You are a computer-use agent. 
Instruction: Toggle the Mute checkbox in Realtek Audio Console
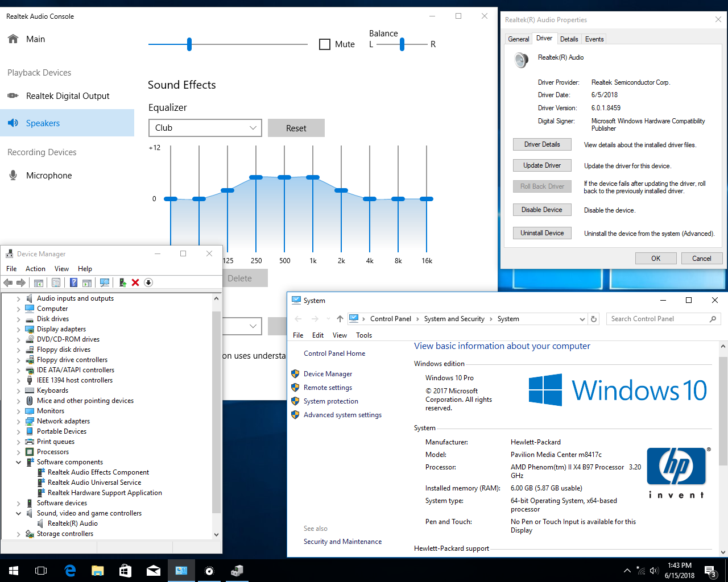(x=325, y=44)
